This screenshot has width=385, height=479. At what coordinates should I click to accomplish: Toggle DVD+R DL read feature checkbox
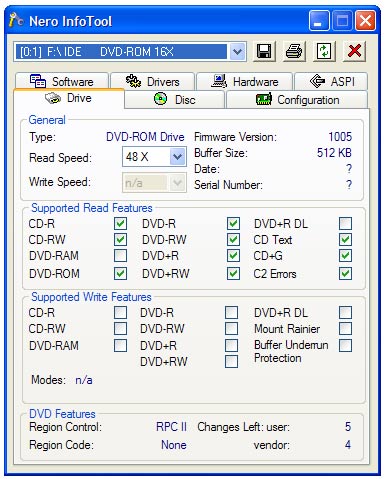pos(345,223)
